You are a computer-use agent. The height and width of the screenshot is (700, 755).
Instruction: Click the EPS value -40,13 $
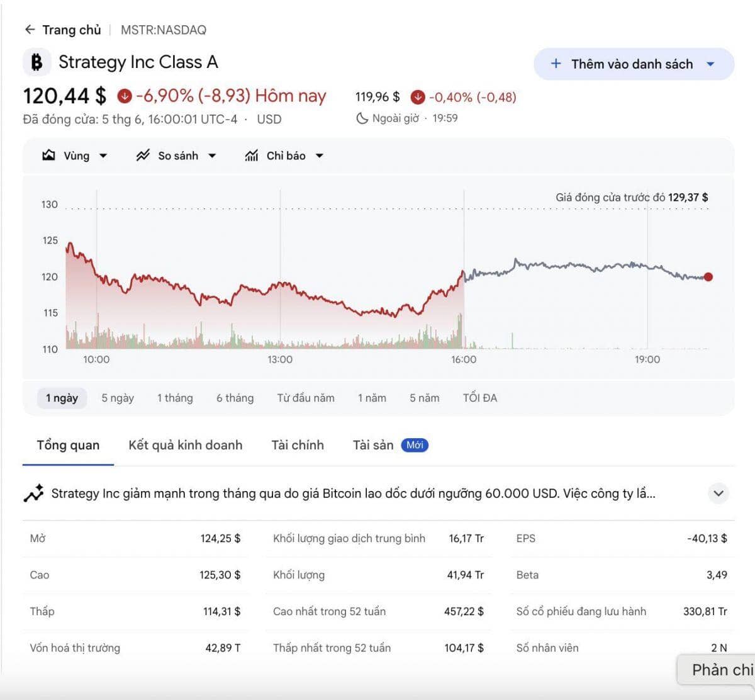point(707,539)
